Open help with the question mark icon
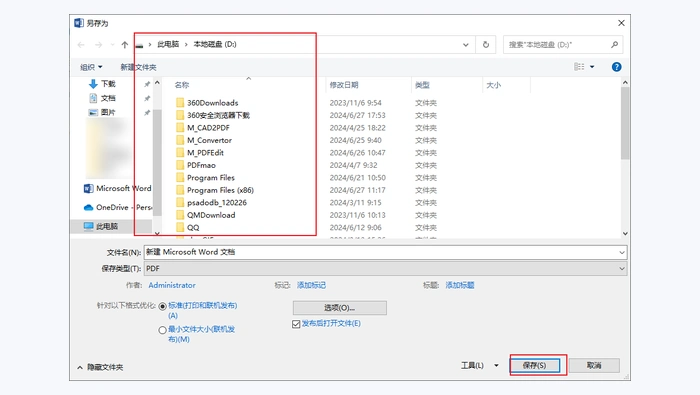Screen dimensions: 700x395 tap(616, 67)
